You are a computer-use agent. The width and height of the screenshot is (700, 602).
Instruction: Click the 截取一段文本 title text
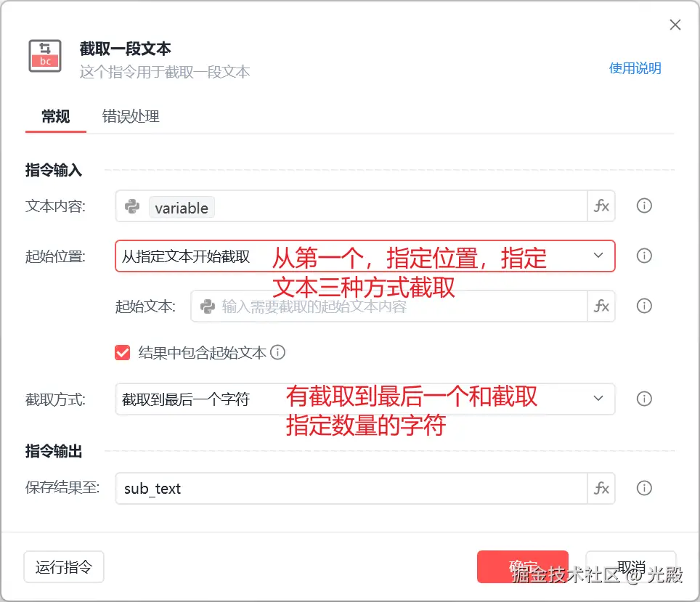tap(126, 49)
